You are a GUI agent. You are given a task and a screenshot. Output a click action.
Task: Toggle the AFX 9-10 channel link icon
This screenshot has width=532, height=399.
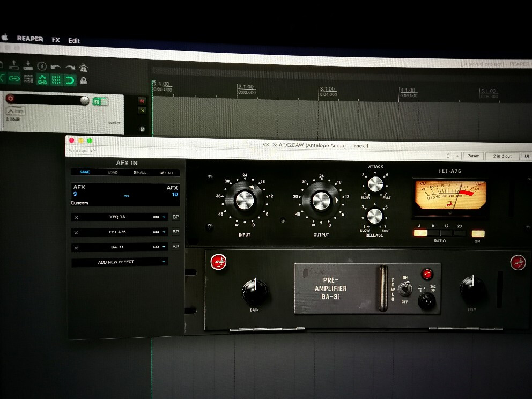126,196
